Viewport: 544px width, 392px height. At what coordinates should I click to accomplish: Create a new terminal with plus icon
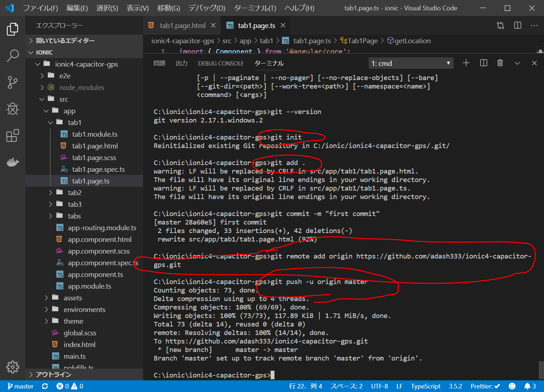[466, 63]
